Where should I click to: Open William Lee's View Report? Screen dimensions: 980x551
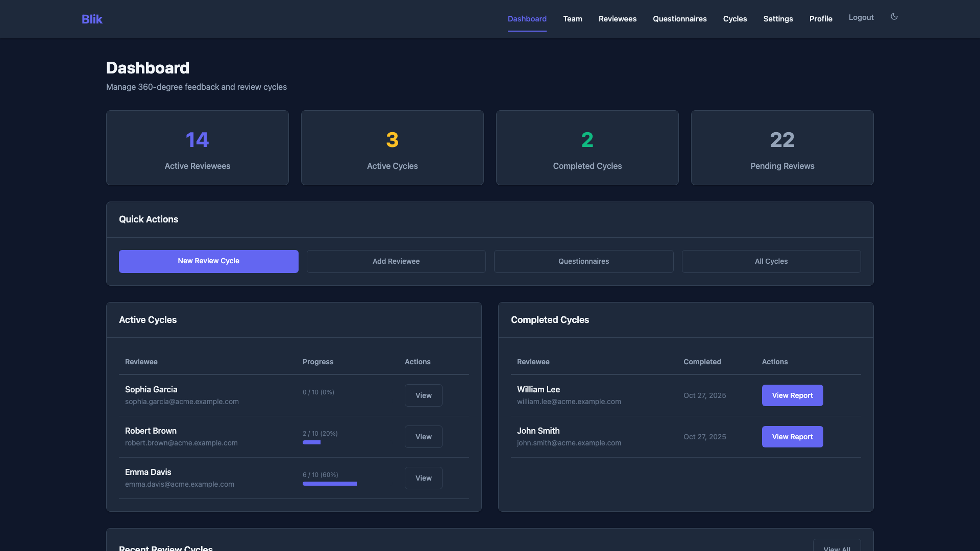[x=792, y=395]
